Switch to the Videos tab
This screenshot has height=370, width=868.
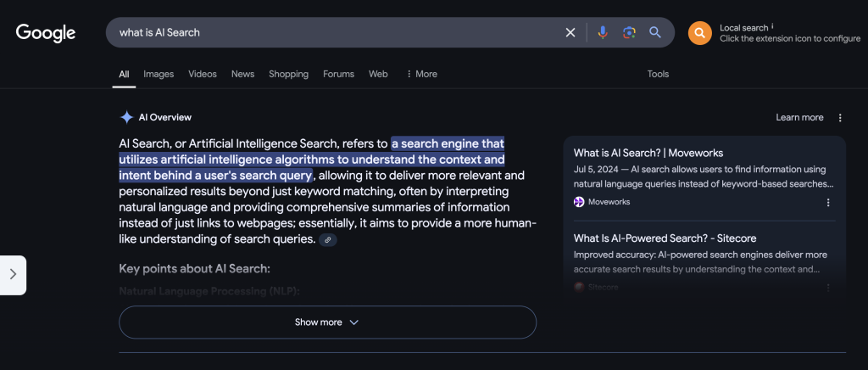click(203, 74)
